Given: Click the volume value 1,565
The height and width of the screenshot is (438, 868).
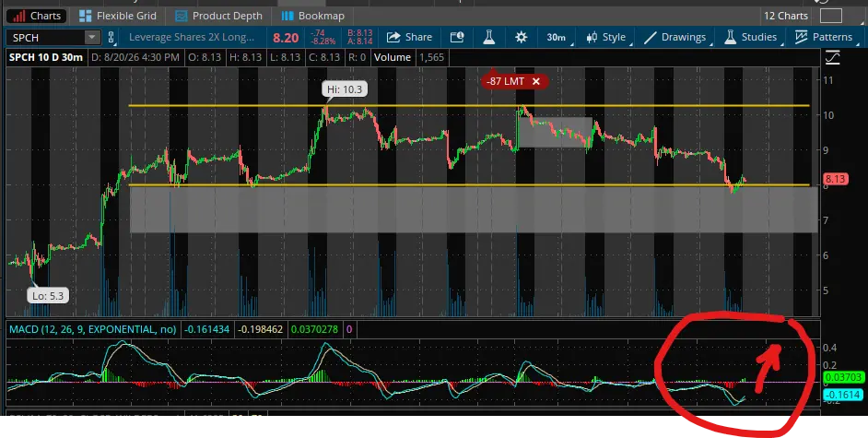Looking at the screenshot, I should (431, 57).
